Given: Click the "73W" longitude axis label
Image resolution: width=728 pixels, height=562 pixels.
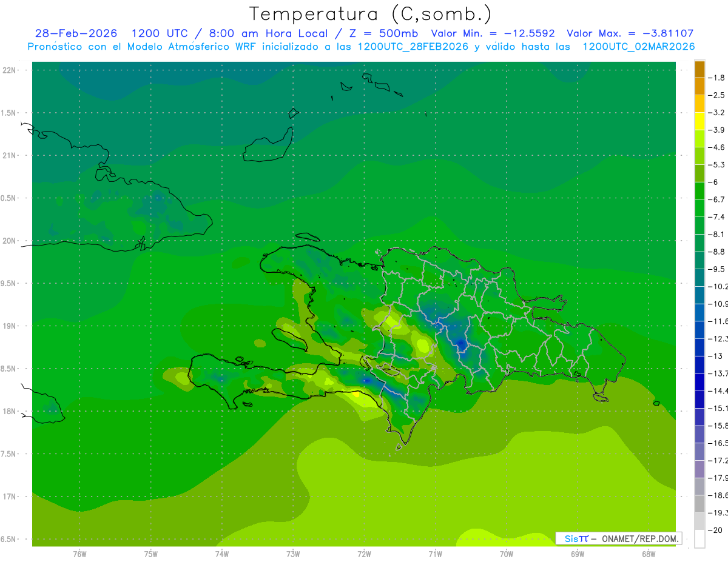Looking at the screenshot, I should point(293,554).
